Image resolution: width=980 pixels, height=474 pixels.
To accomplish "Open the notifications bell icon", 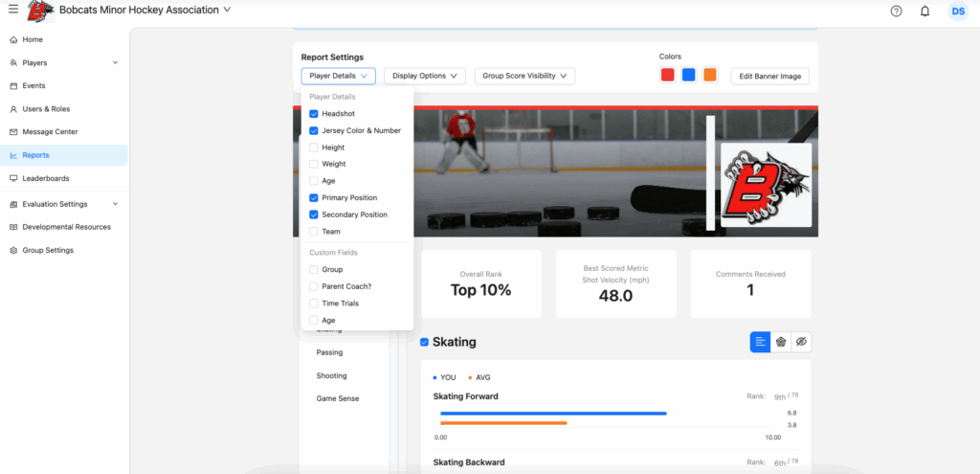I will click(x=924, y=11).
